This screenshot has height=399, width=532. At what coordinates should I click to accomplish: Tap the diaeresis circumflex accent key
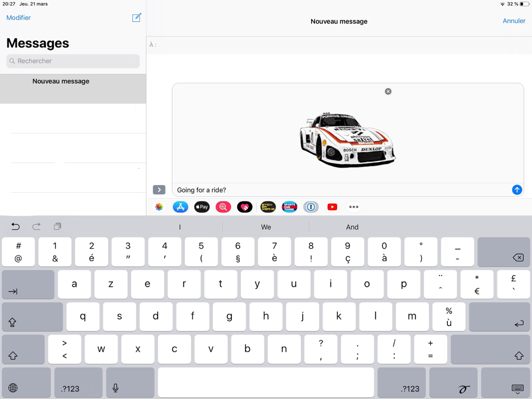440,284
